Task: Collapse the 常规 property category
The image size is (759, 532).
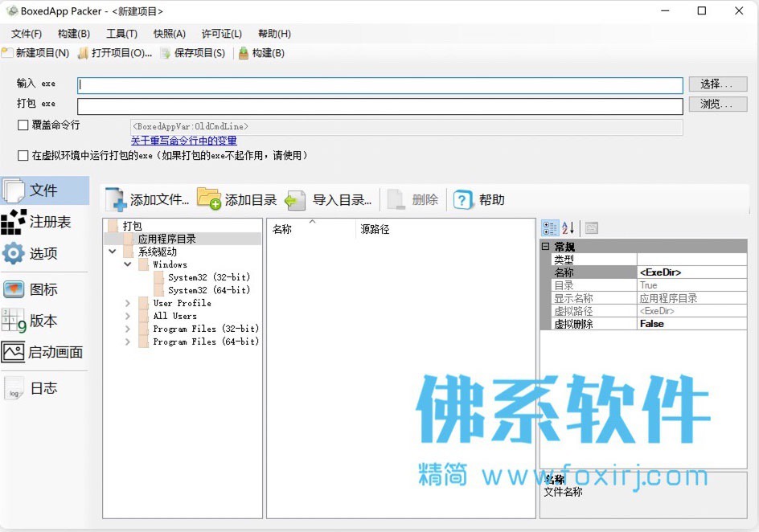Action: pyautogui.click(x=545, y=246)
